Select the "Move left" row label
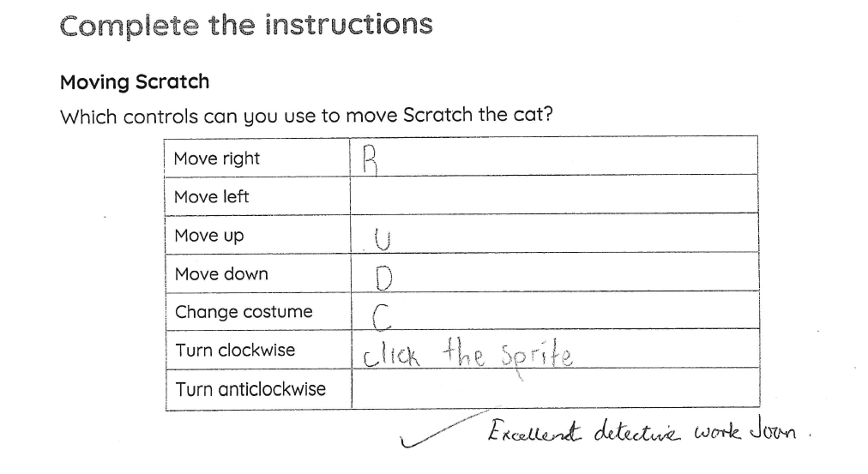This screenshot has height=474, width=868. [x=211, y=197]
